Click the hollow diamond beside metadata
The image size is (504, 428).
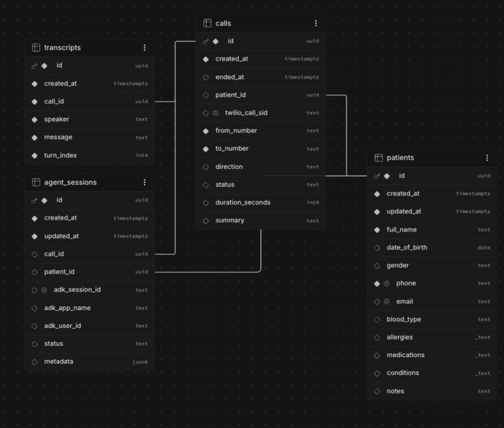pos(34,362)
